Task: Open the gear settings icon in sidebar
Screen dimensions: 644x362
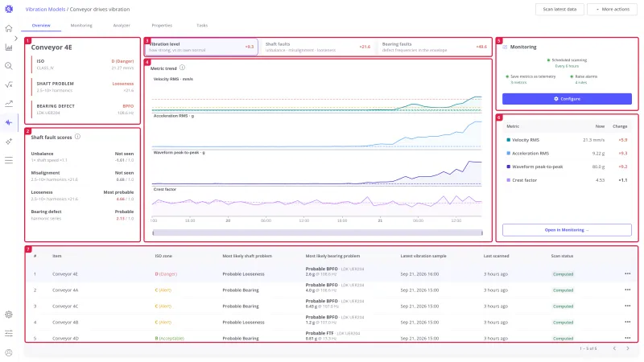Action: click(9, 315)
